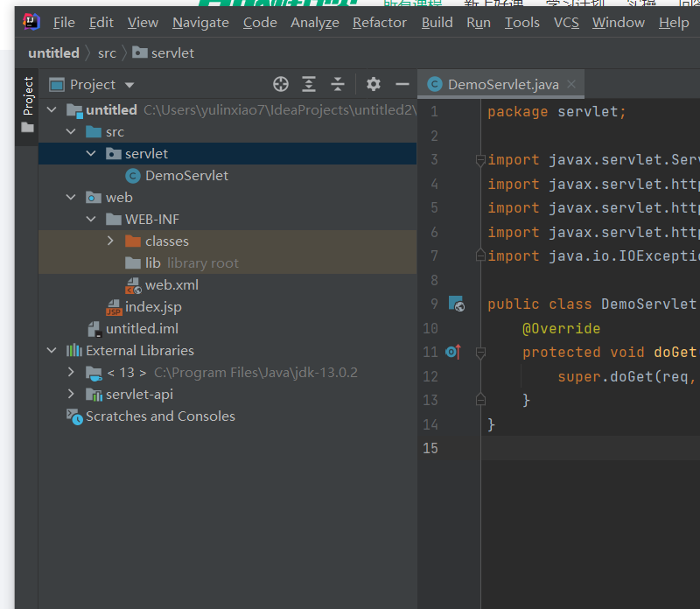Click Scratches and Consoles icon
The height and width of the screenshot is (609, 700).
click(74, 416)
